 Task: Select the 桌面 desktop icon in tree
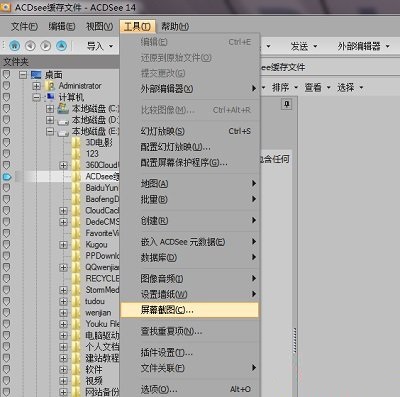coord(36,75)
